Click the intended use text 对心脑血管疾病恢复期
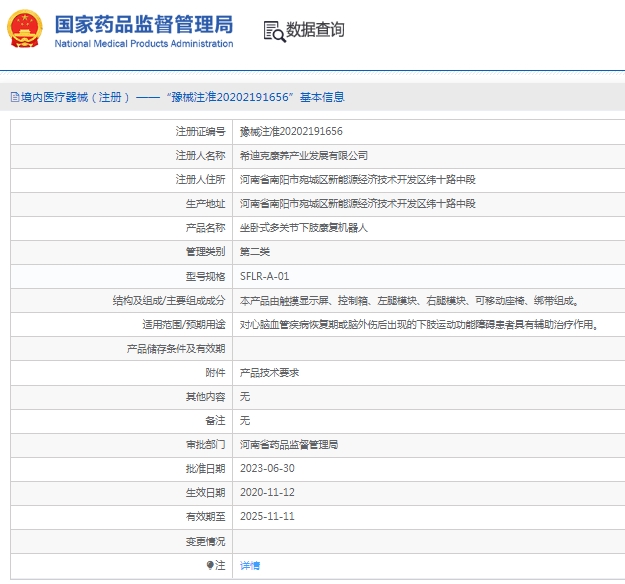The image size is (625, 584). (419, 324)
